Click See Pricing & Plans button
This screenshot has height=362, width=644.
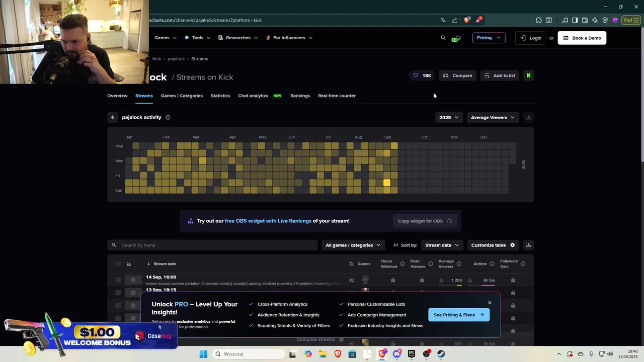(x=459, y=315)
